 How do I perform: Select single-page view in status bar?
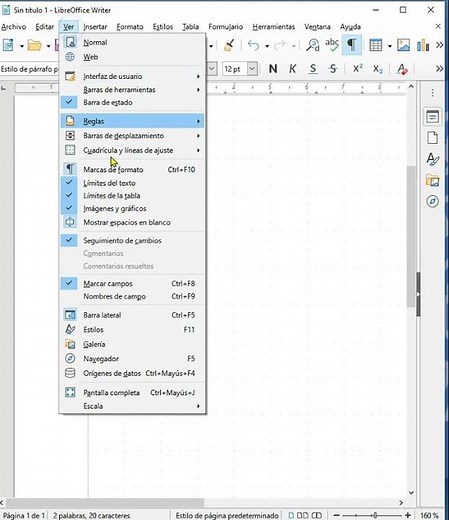(291, 515)
